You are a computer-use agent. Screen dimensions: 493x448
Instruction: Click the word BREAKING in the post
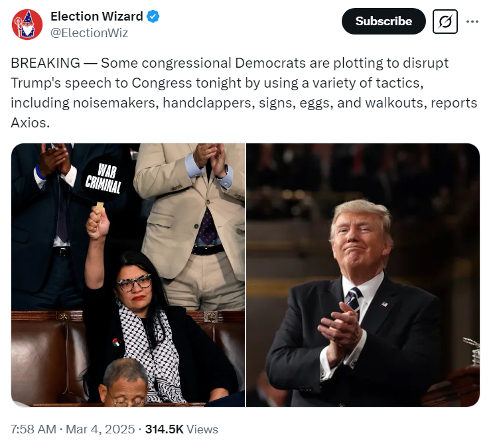click(x=46, y=63)
